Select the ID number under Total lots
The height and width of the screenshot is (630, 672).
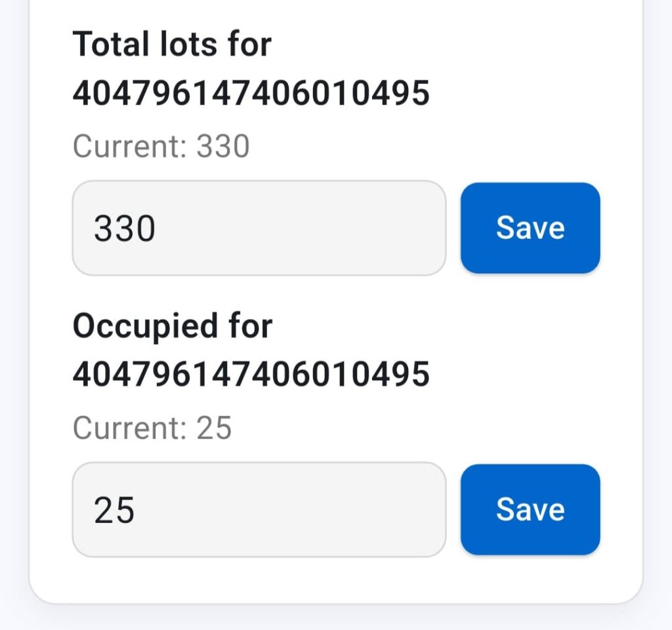click(x=251, y=94)
